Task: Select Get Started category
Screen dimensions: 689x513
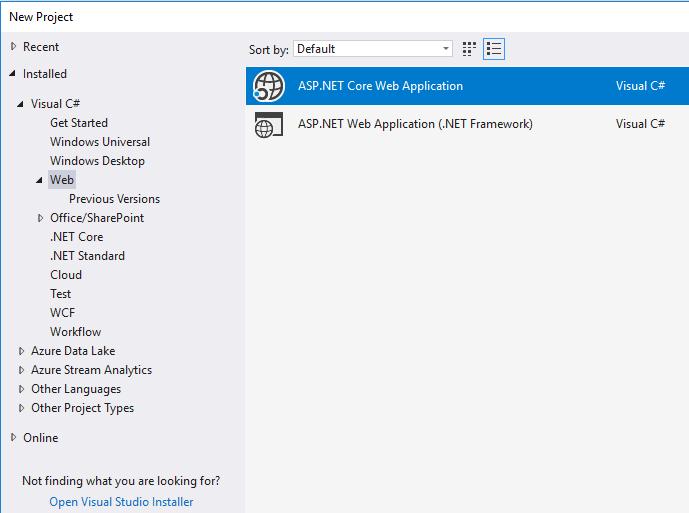Action: click(79, 123)
